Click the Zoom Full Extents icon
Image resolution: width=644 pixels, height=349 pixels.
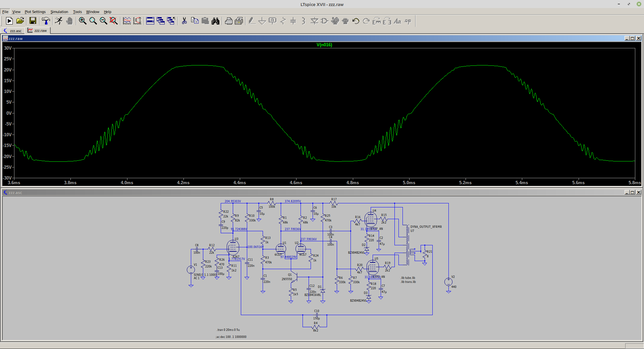(x=114, y=21)
